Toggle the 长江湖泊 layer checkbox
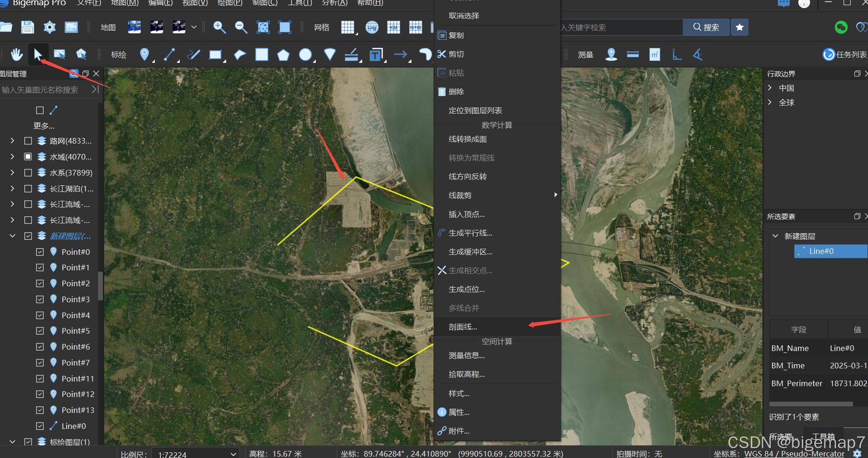 coord(28,189)
